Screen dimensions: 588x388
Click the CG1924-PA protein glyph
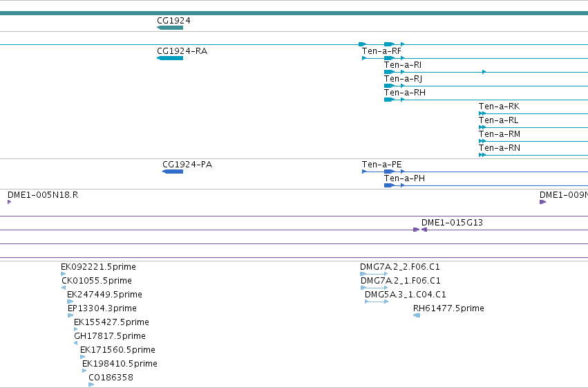pyautogui.click(x=173, y=172)
